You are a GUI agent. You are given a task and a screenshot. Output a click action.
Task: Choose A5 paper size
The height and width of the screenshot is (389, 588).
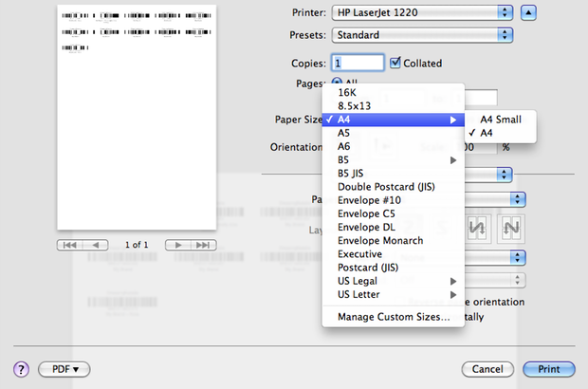(x=393, y=133)
